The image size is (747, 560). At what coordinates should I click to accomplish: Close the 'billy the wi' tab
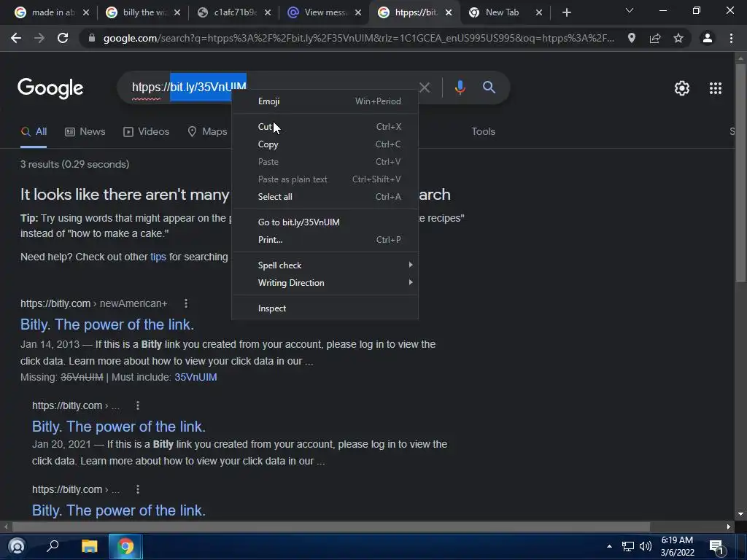[x=177, y=13]
